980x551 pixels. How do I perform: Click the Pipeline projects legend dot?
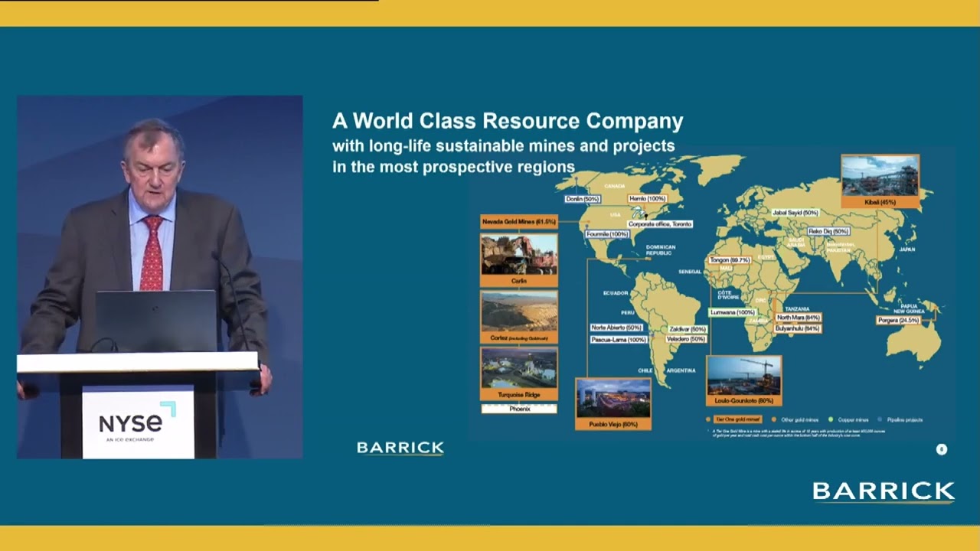click(x=880, y=419)
